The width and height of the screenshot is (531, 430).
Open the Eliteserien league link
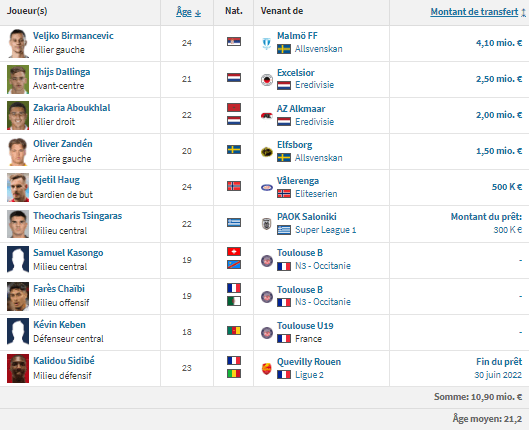(316, 194)
